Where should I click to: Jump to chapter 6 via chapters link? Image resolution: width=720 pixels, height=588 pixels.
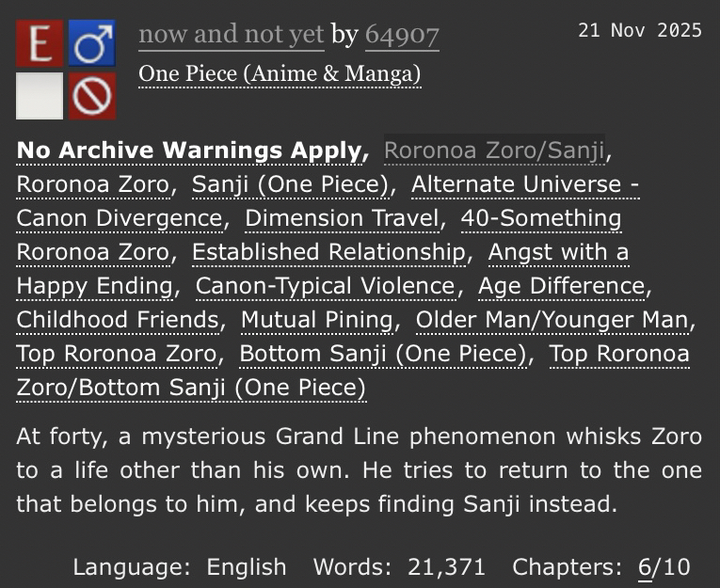click(x=645, y=567)
